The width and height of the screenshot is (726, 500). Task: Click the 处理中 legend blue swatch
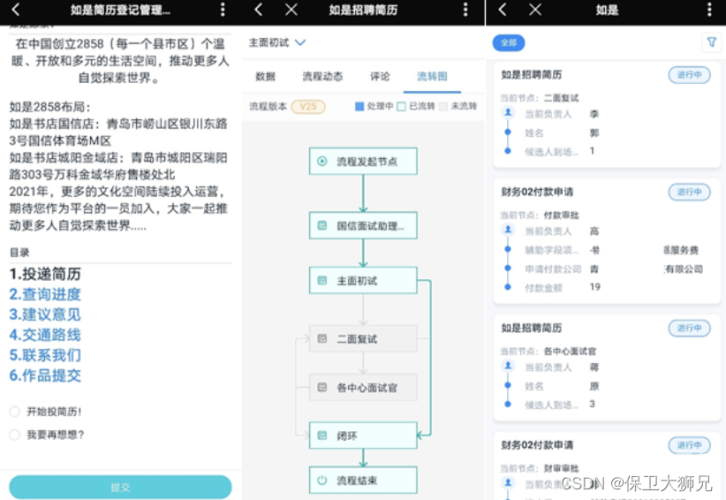359,106
